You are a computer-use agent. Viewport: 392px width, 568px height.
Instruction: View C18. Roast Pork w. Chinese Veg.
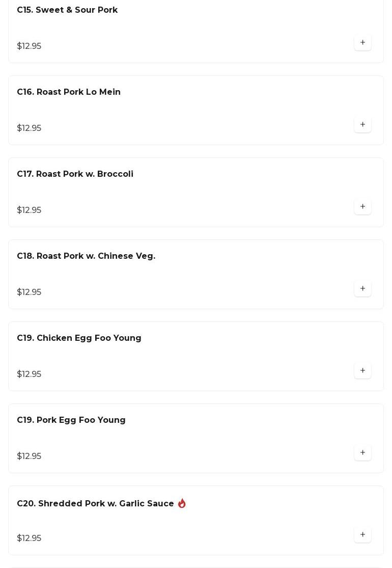[86, 256]
